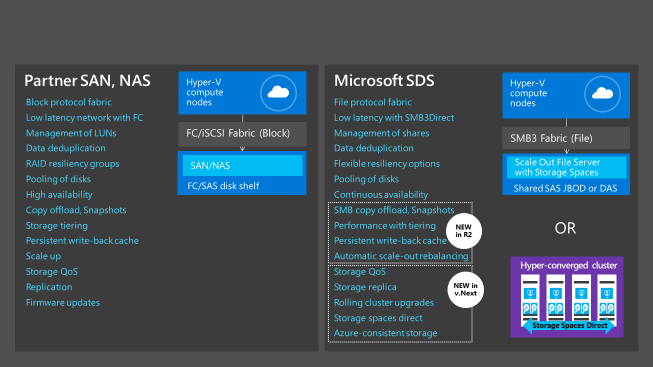Select Continuous availability
This screenshot has width=653, height=367.
point(381,195)
